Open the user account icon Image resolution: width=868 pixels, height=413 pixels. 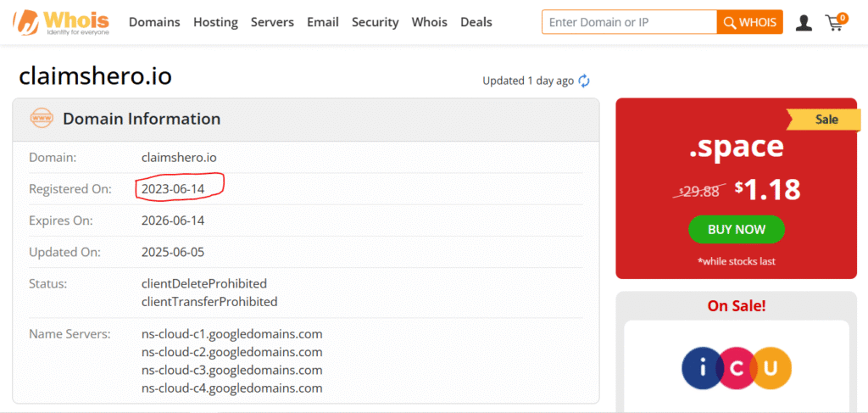[x=804, y=23]
